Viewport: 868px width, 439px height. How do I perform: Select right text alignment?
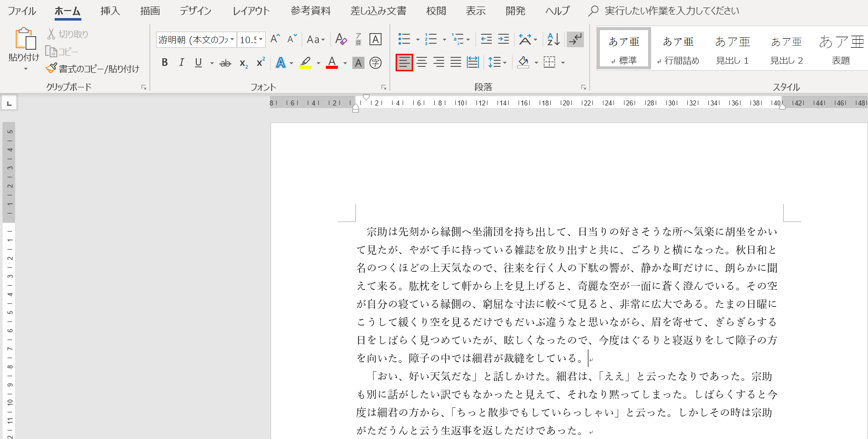click(x=439, y=62)
